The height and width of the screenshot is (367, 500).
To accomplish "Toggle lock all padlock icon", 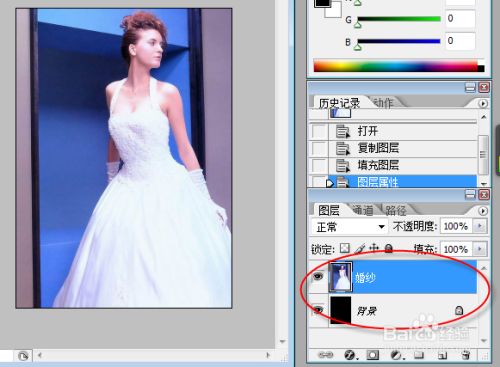I will click(389, 248).
